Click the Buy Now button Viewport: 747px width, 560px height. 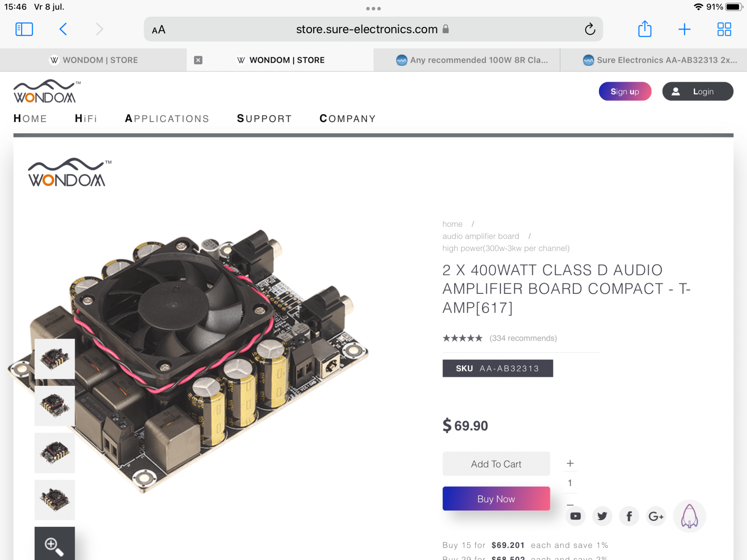[496, 498]
